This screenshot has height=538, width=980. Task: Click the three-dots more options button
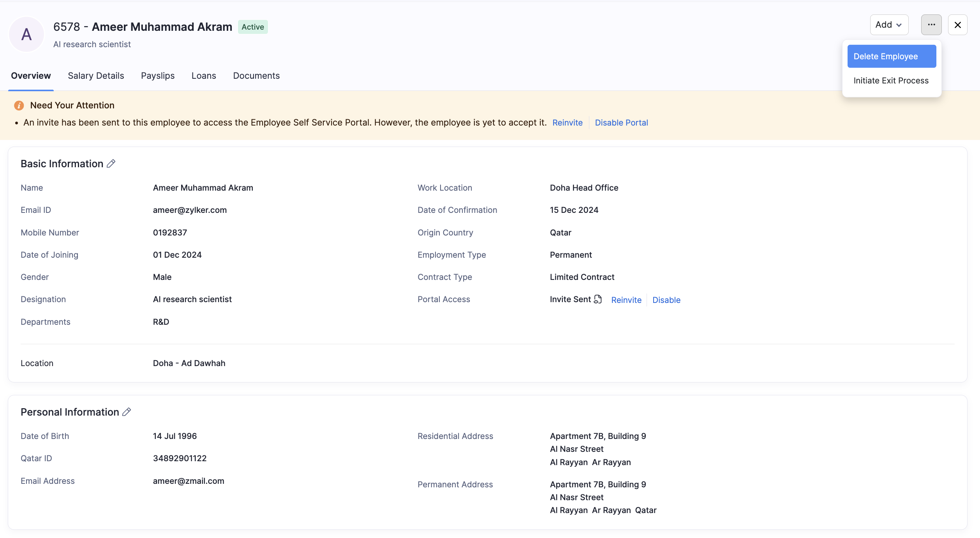[931, 25]
